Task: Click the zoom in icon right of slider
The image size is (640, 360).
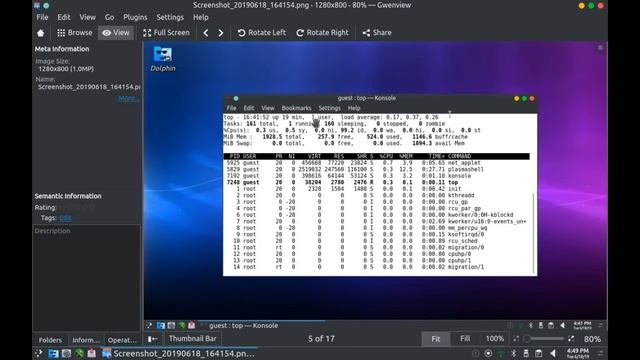Action: click(x=571, y=339)
